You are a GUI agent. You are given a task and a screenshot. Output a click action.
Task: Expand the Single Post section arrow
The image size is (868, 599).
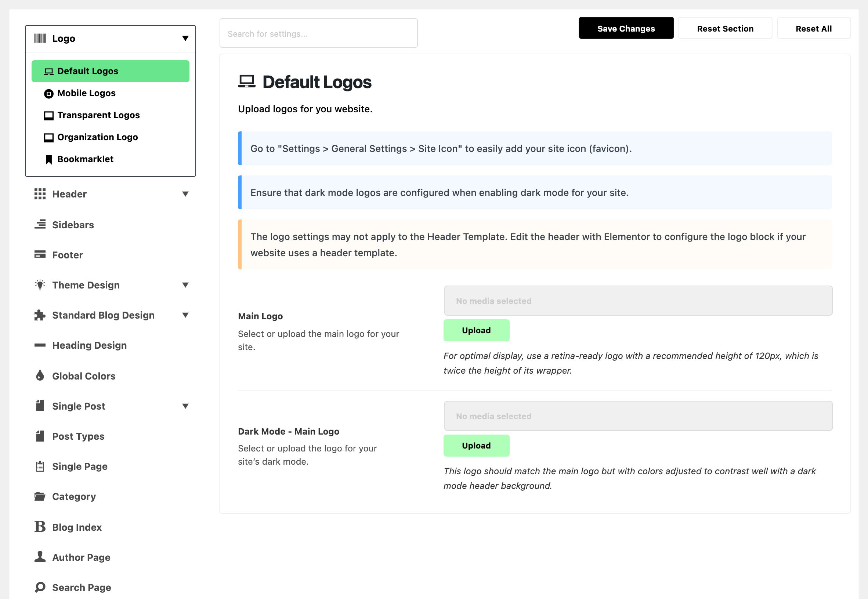(x=185, y=406)
